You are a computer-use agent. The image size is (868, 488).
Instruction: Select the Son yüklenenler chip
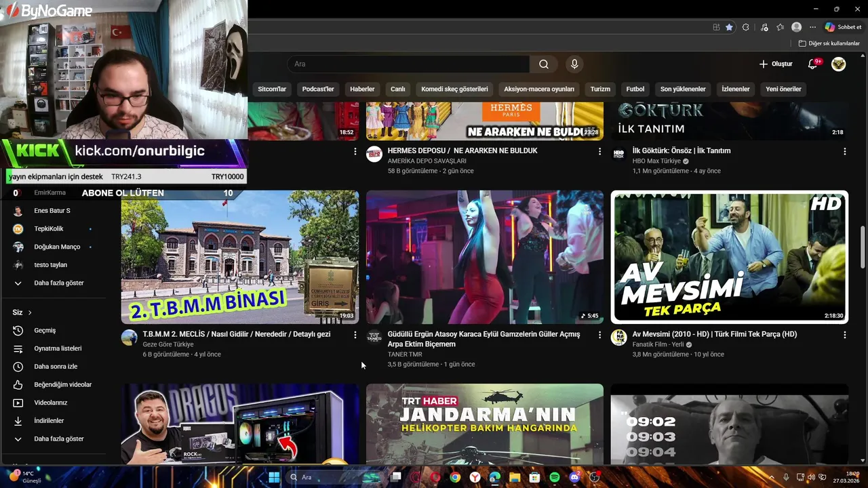pos(683,89)
